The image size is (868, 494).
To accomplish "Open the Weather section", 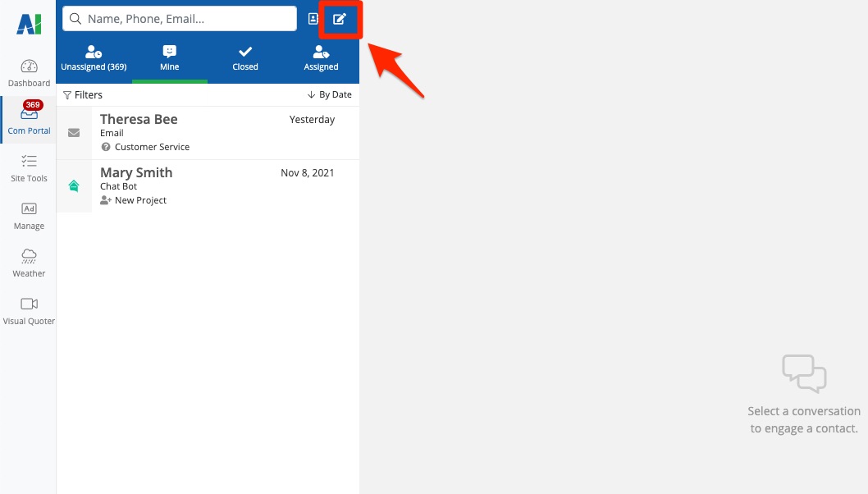I will click(x=29, y=263).
